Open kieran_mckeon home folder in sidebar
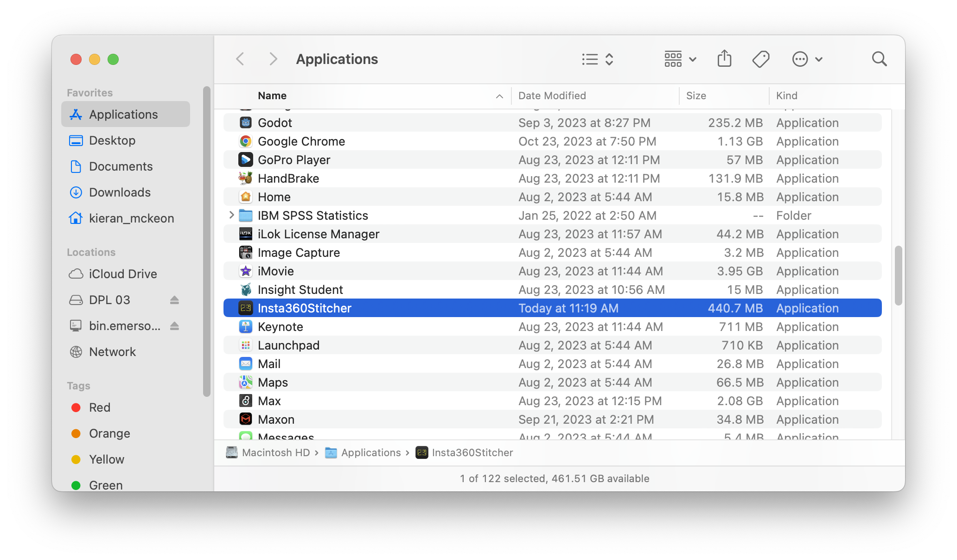Viewport: 957px width, 560px height. (126, 218)
